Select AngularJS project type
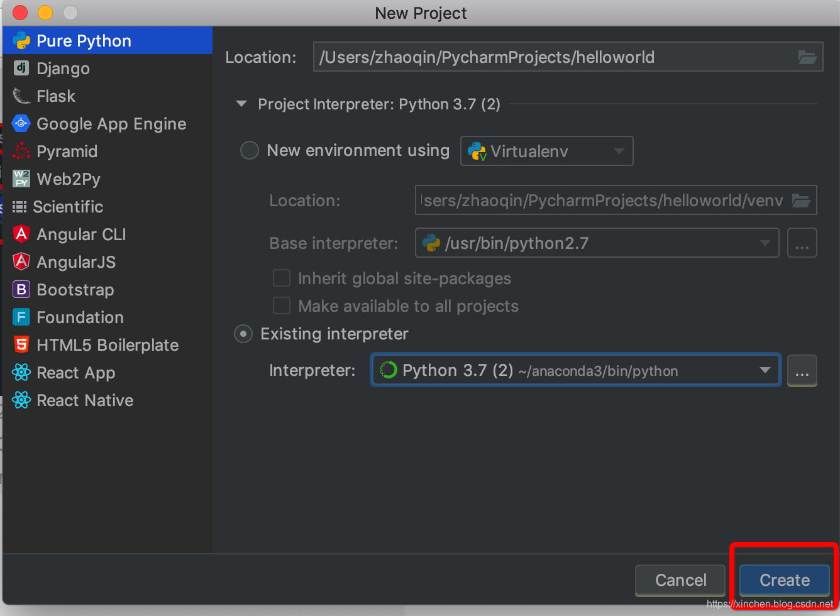 (108, 261)
